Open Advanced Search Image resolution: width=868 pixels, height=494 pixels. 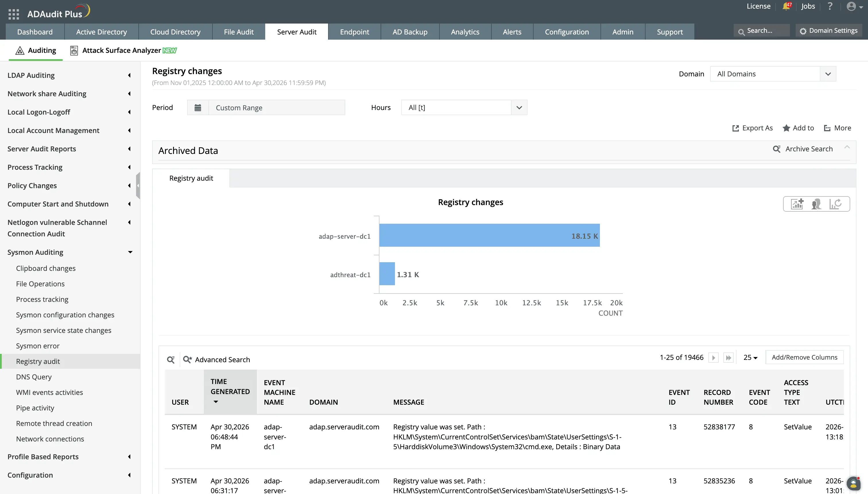click(x=216, y=360)
